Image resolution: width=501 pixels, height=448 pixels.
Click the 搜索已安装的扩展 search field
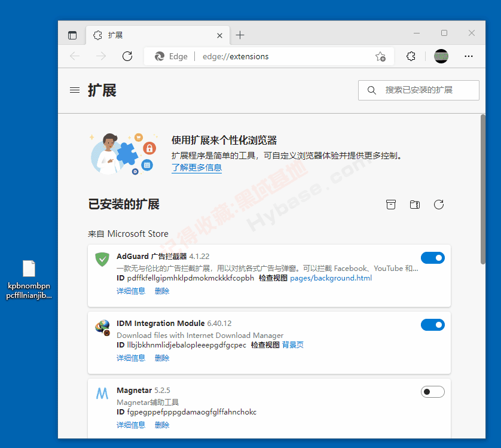click(418, 90)
